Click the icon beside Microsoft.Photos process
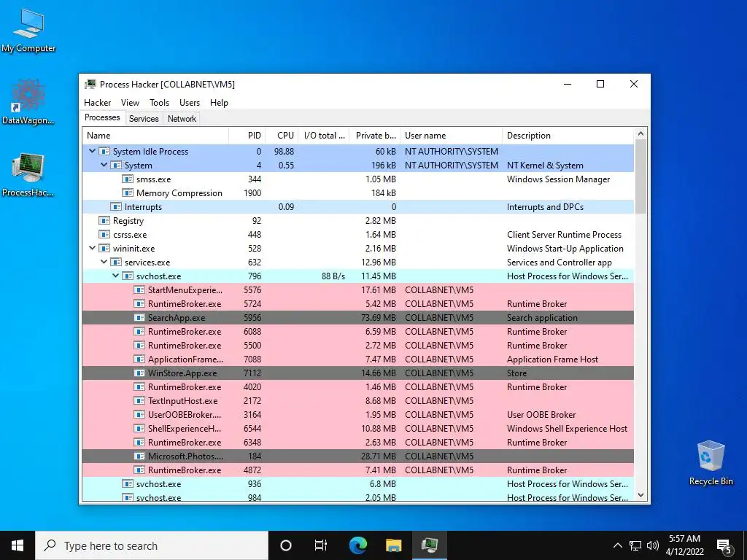The image size is (747, 560). (139, 456)
